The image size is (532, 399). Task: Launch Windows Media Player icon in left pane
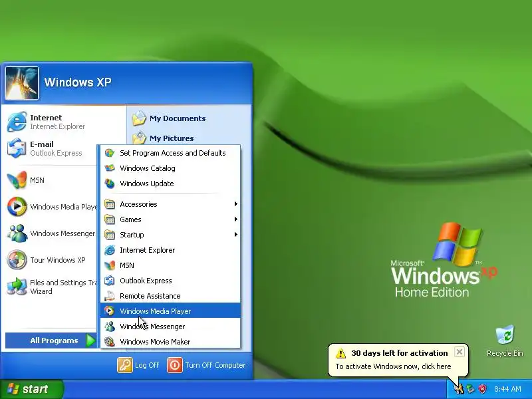17,206
